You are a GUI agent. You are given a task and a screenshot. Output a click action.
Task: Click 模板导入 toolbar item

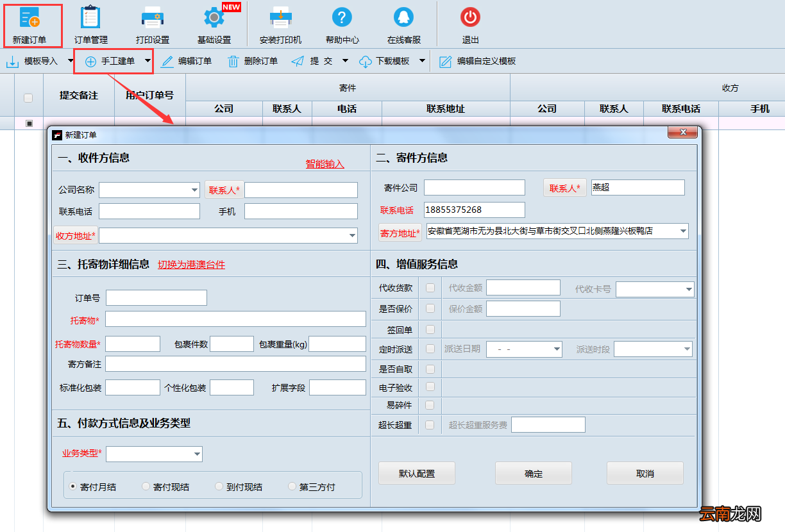pyautogui.click(x=32, y=62)
